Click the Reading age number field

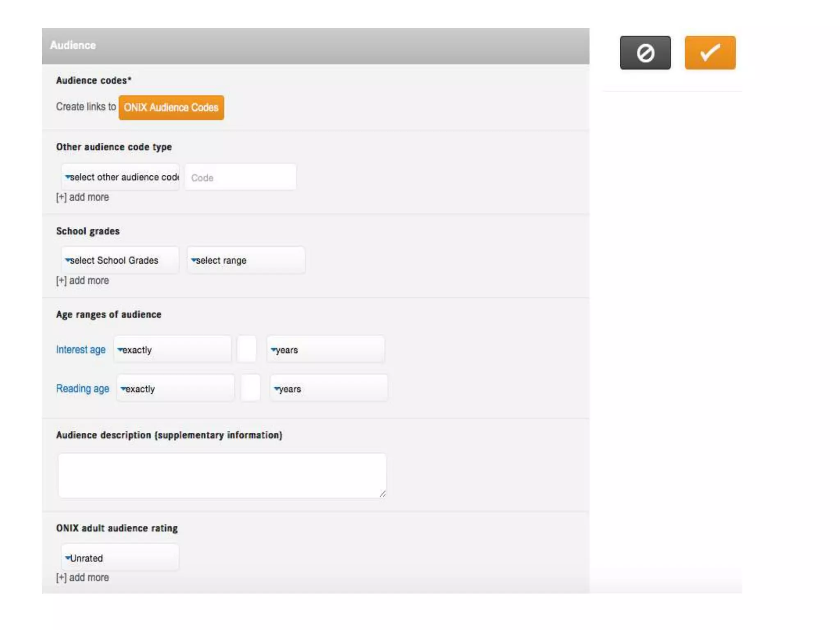coord(250,388)
